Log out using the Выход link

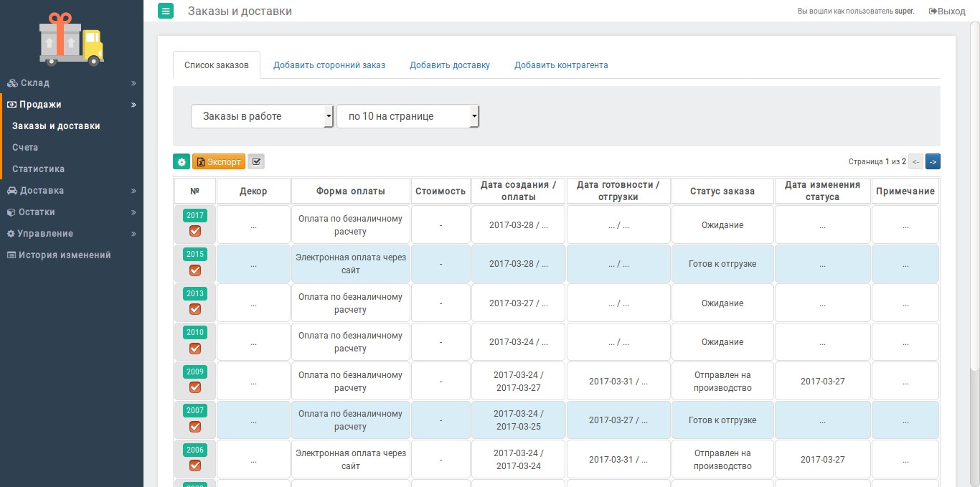947,11
